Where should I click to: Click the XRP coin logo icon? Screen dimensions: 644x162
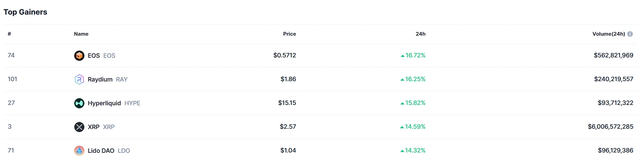coord(79,127)
